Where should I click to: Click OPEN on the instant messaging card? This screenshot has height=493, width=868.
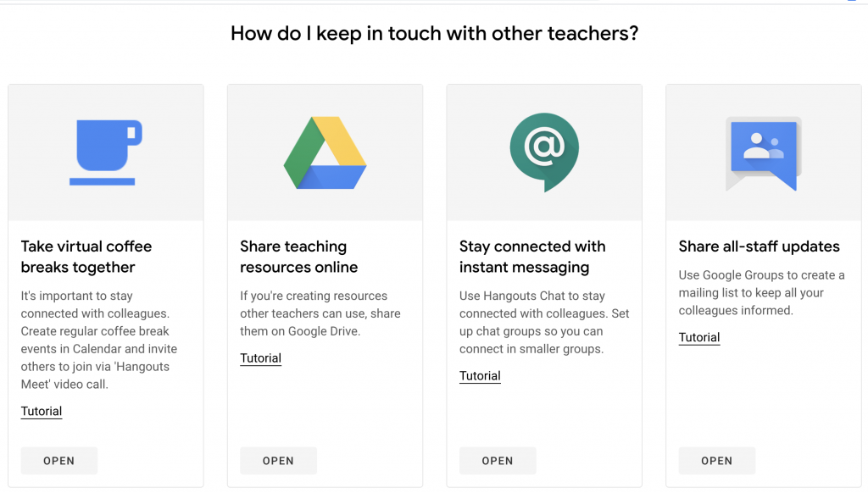[498, 460]
